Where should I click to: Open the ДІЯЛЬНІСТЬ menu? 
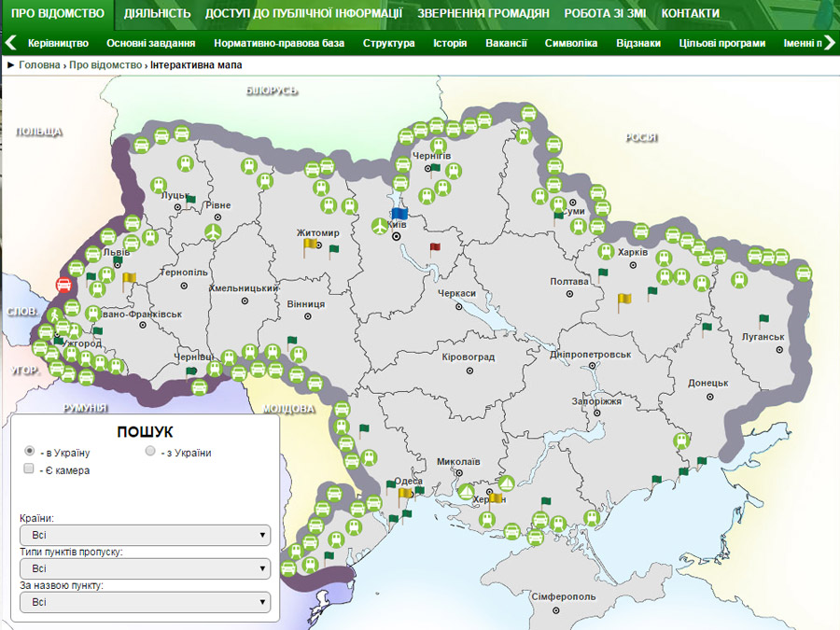tap(158, 13)
